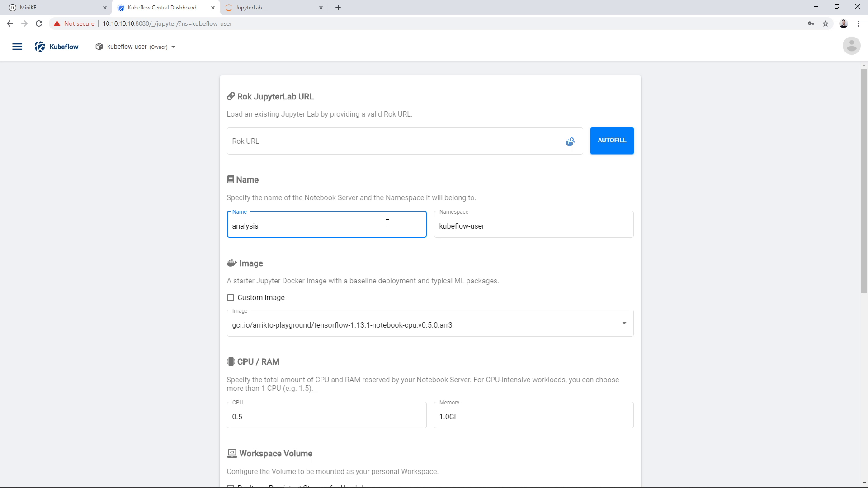Click the Name section book icon
Image resolution: width=868 pixels, height=488 pixels.
231,179
